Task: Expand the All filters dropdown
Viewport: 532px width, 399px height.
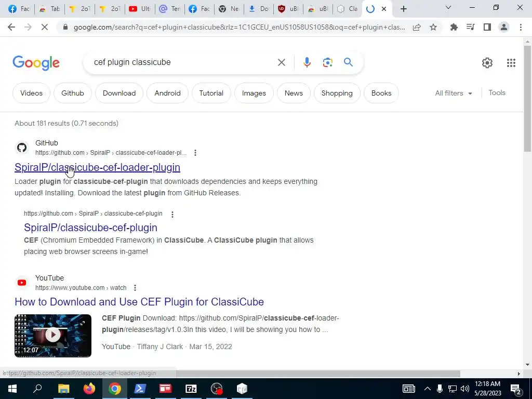Action: pos(453,93)
